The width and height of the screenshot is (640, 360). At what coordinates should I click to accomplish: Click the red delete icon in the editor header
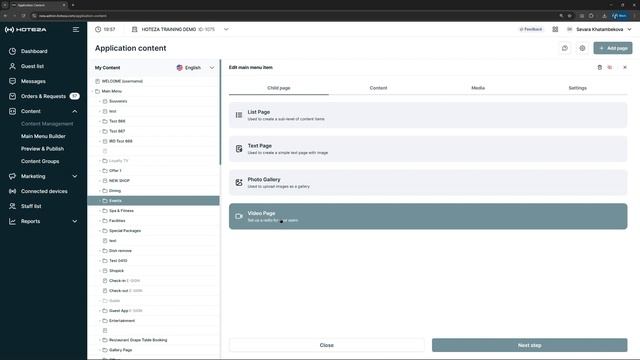610,67
